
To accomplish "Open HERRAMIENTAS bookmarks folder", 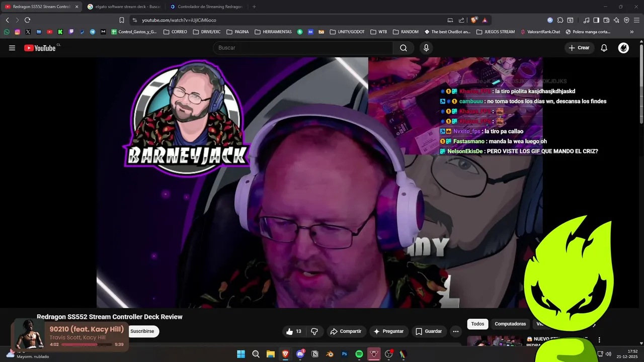I will pos(273,32).
